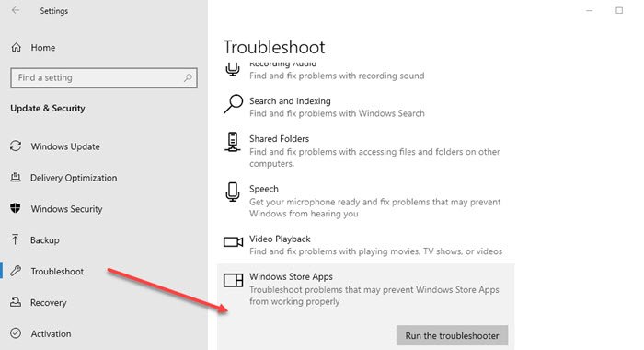Click the Activation checkmark circle icon
Viewport: 644px width, 350px height.
tap(16, 333)
